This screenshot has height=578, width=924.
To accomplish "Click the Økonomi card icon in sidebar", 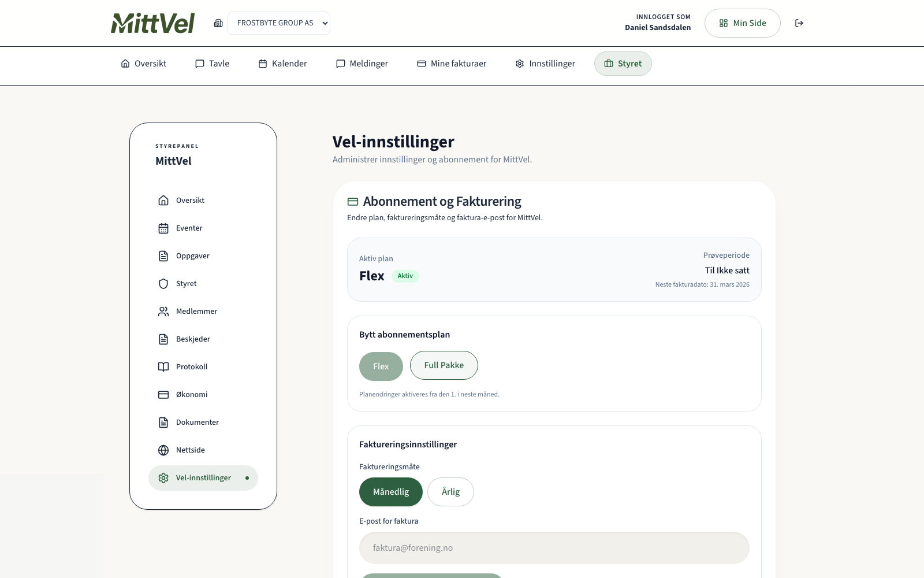I will pos(163,395).
